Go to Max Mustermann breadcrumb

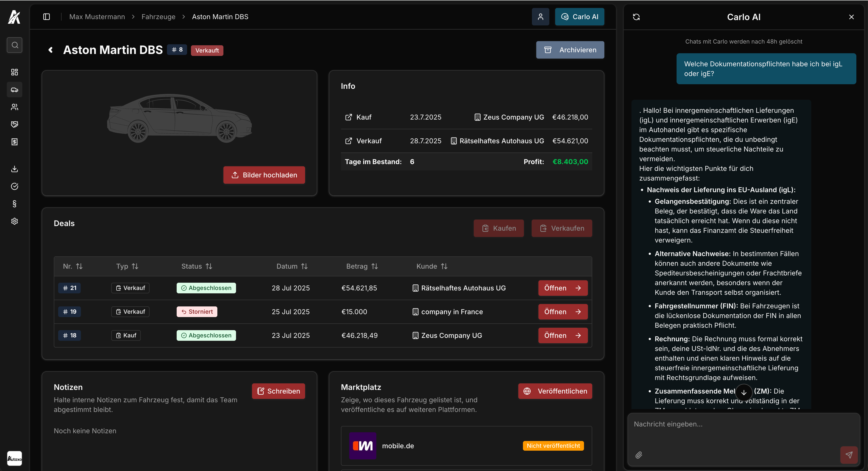[x=97, y=16]
